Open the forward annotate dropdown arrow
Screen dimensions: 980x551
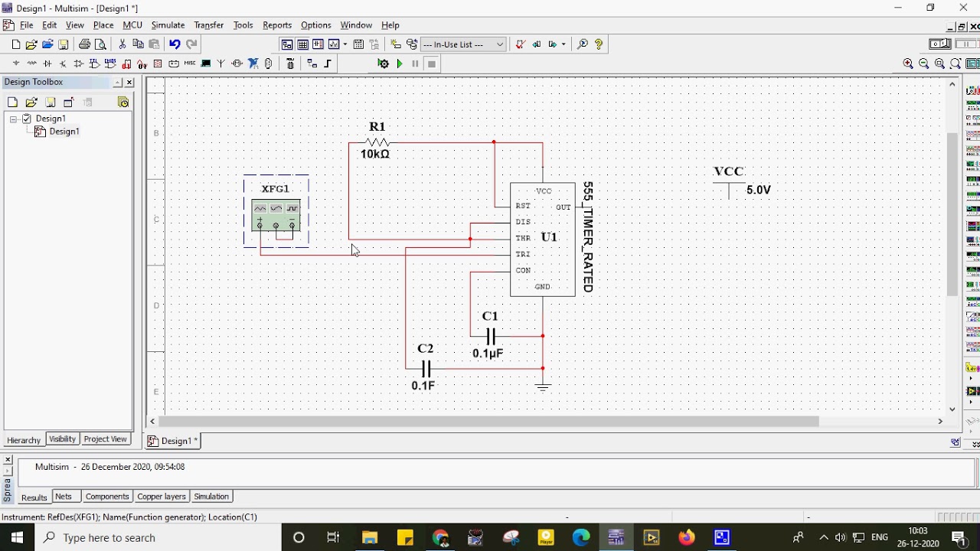pos(563,44)
